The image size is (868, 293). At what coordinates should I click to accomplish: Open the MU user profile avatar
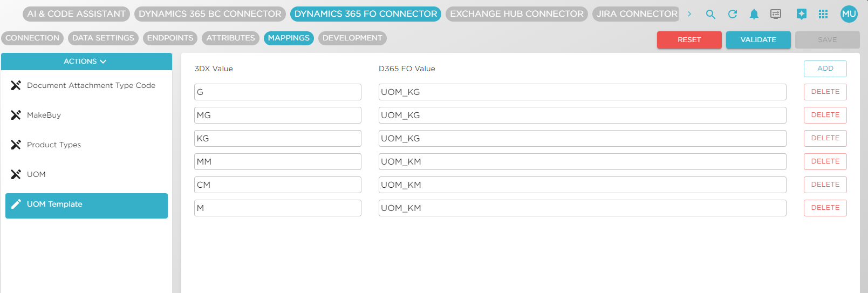click(849, 15)
